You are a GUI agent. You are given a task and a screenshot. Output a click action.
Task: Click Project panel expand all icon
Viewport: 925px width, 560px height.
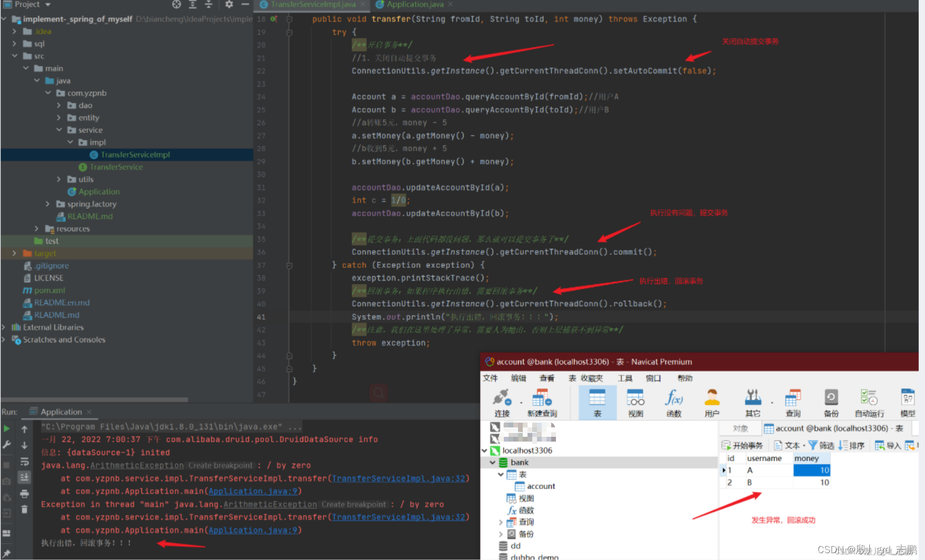[x=193, y=4]
